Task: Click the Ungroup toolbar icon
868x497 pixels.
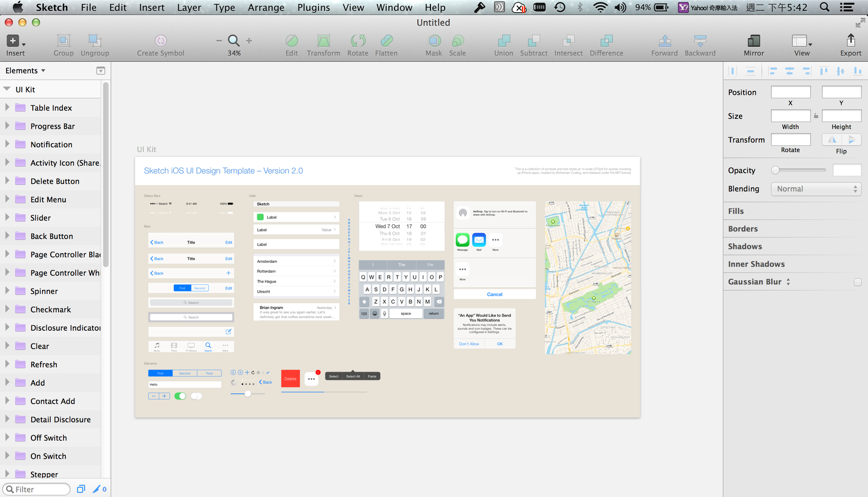Action: pos(94,41)
